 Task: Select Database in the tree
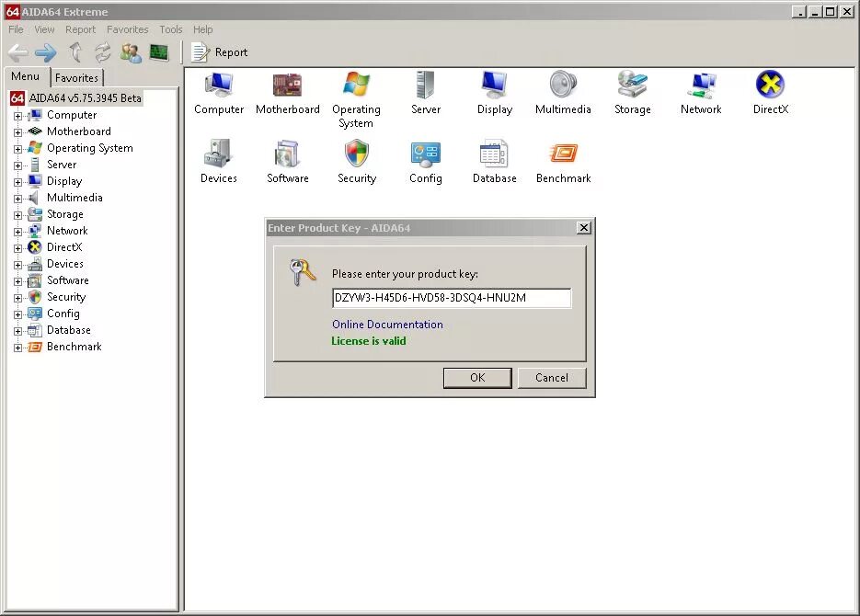tap(69, 330)
